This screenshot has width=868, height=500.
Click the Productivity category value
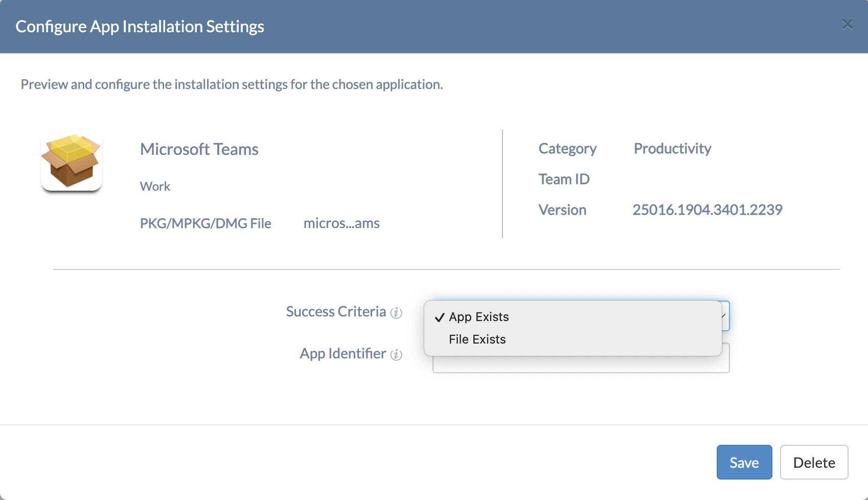pos(672,149)
